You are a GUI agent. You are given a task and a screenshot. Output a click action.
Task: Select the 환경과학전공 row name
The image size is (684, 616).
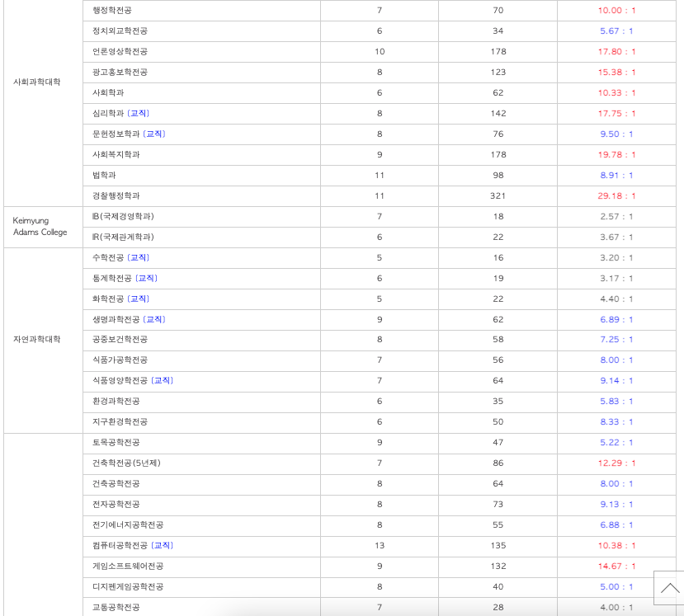[x=116, y=401]
